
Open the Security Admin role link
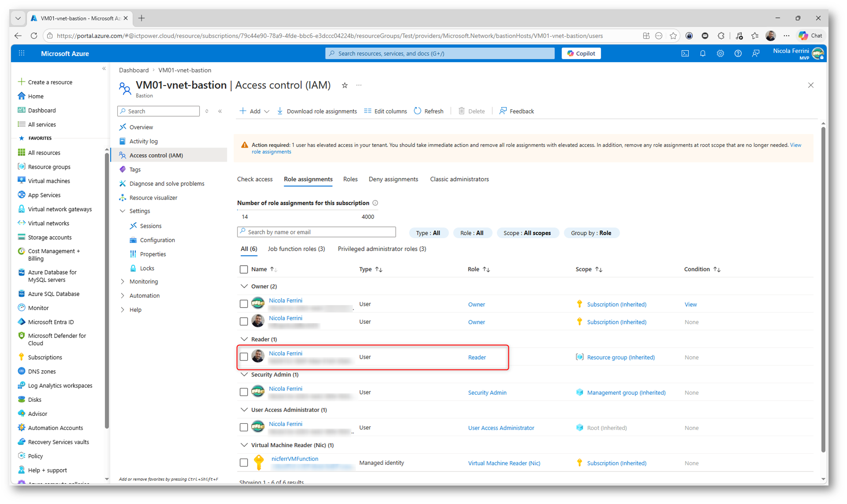(x=487, y=393)
